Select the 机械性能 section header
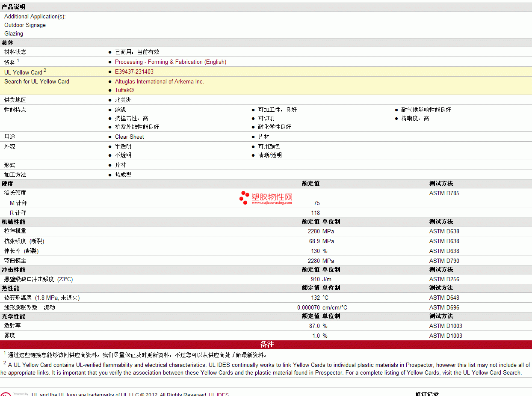532x396 pixels. (13, 222)
